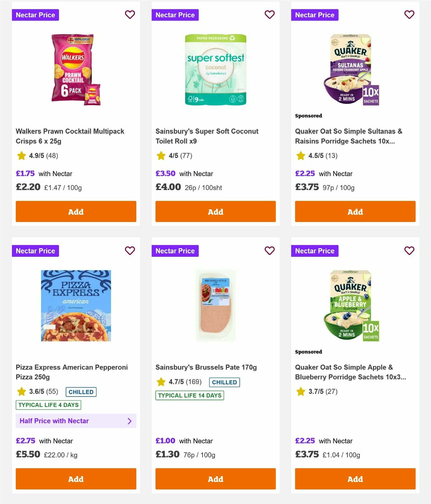This screenshot has height=504, width=431.
Task: Open the Nectar Price badge on the toilet roll
Action: 175,15
